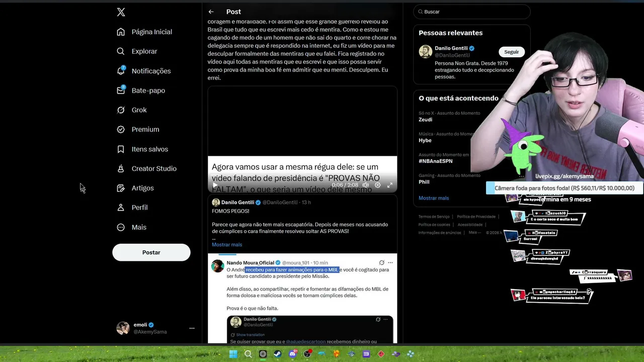Screen dimensions: 644x362
Task: Open Grok from the sidebar
Action: (131, 110)
